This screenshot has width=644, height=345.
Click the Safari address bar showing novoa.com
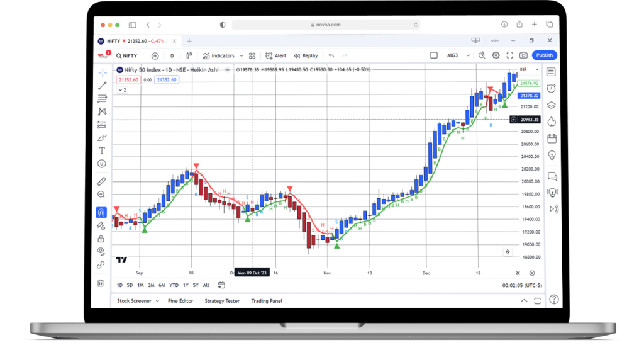point(326,25)
